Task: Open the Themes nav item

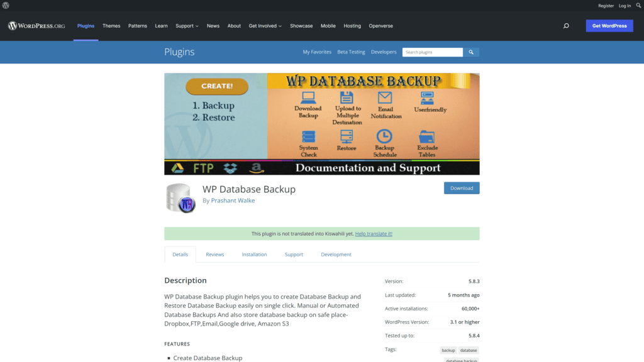Action: pos(111,26)
